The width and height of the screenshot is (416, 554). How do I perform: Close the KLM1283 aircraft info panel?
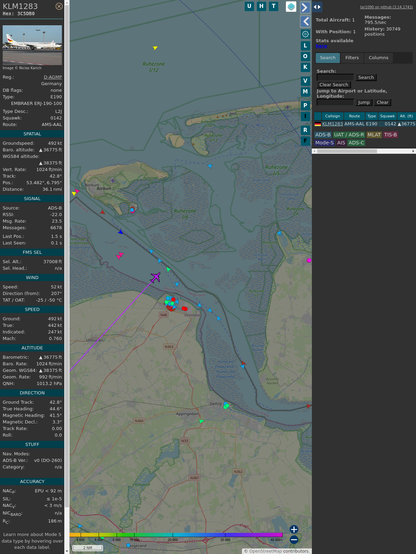tap(59, 6)
